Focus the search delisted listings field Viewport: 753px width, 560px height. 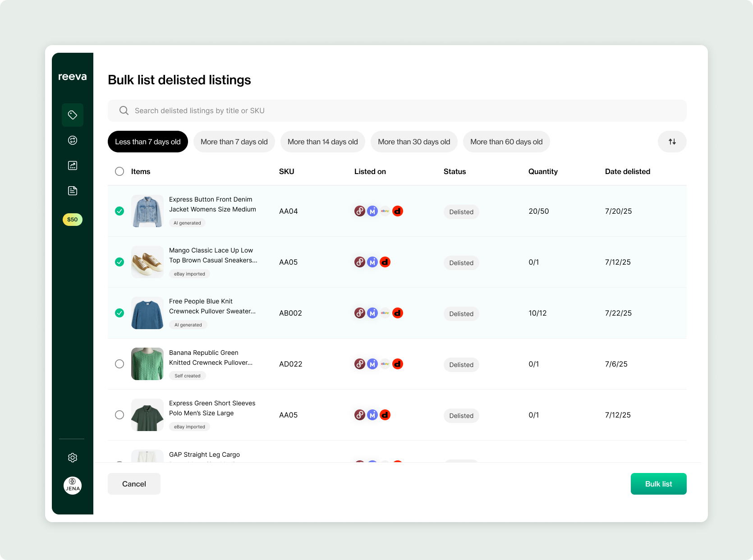point(397,110)
